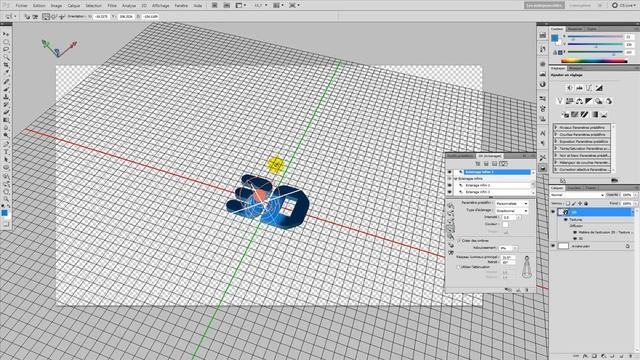Viewport: 640px width, 360px height.
Task: Select the Lasso tool
Action: [x=6, y=50]
